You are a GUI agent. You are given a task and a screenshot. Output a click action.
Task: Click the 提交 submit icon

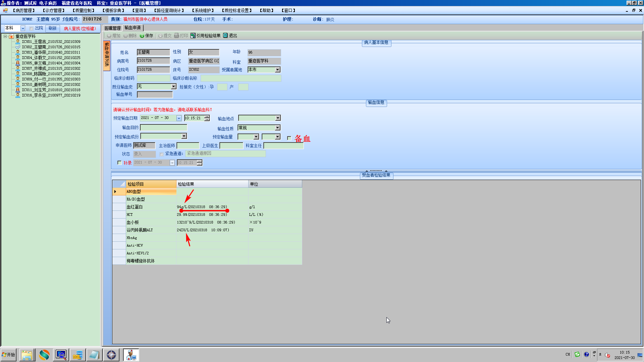[x=160, y=36]
